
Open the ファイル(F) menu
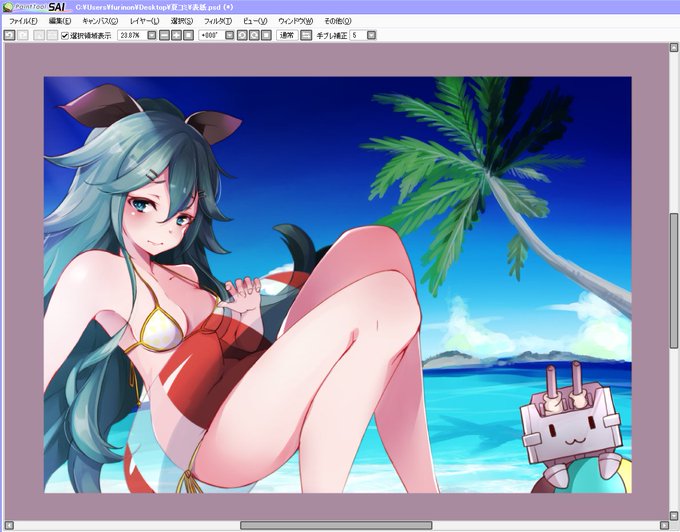click(x=23, y=21)
